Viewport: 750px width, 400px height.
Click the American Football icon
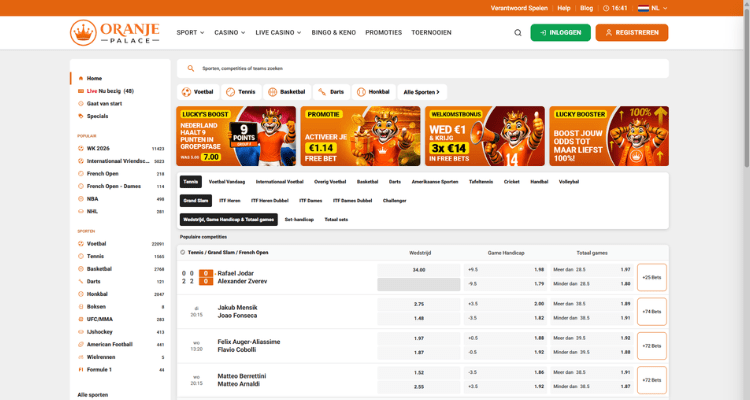coord(81,344)
